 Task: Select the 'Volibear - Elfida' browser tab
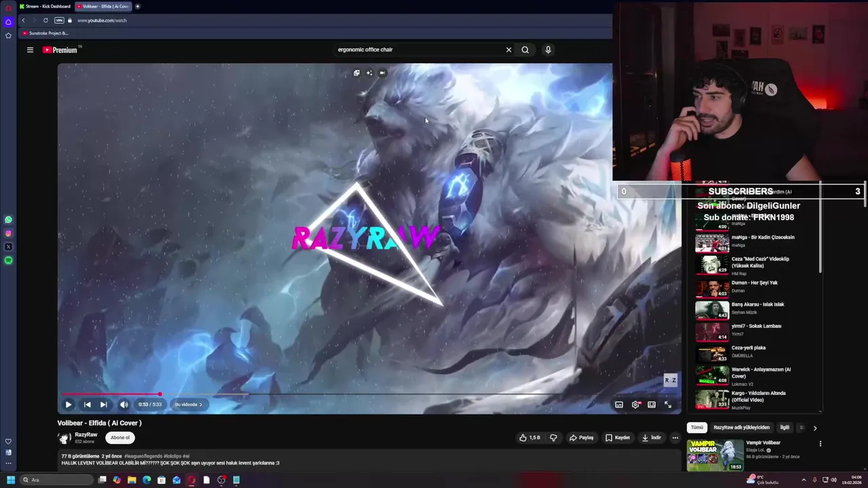tap(103, 6)
